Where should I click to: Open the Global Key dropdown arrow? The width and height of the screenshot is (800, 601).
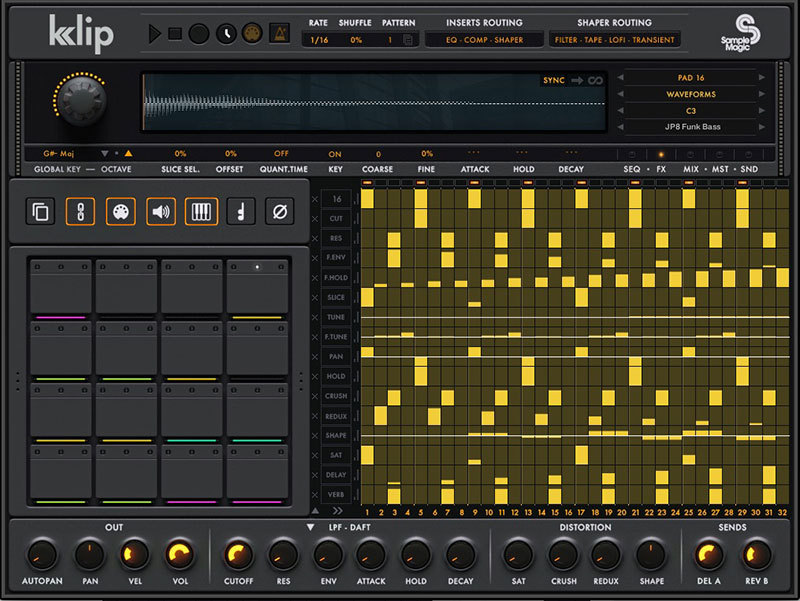(104, 154)
